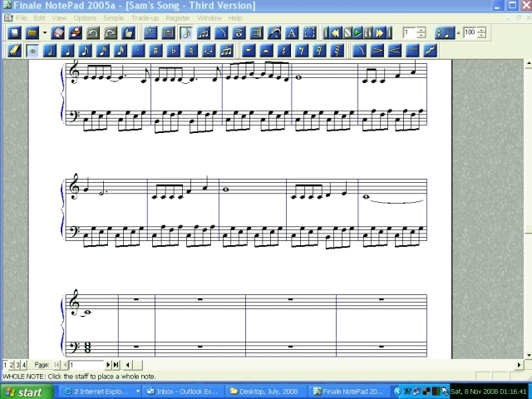This screenshot has height=399, width=532.
Task: Open the Trade-up menu
Action: point(145,17)
